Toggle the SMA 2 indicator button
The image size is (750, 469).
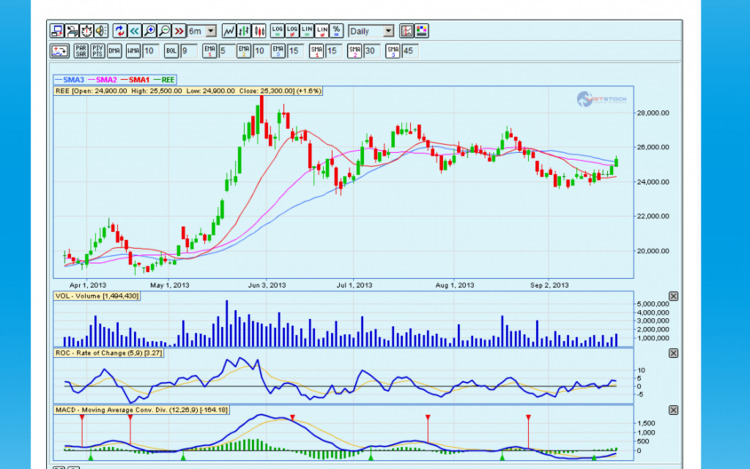point(354,51)
